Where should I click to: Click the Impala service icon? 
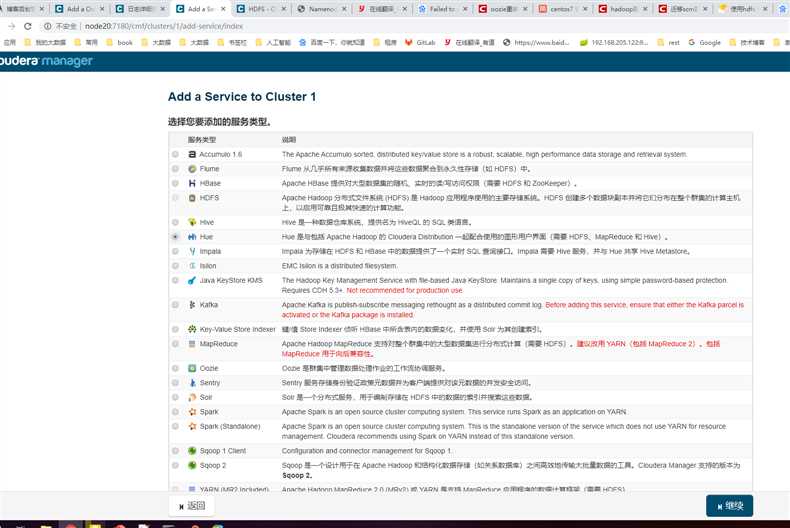pyautogui.click(x=192, y=251)
